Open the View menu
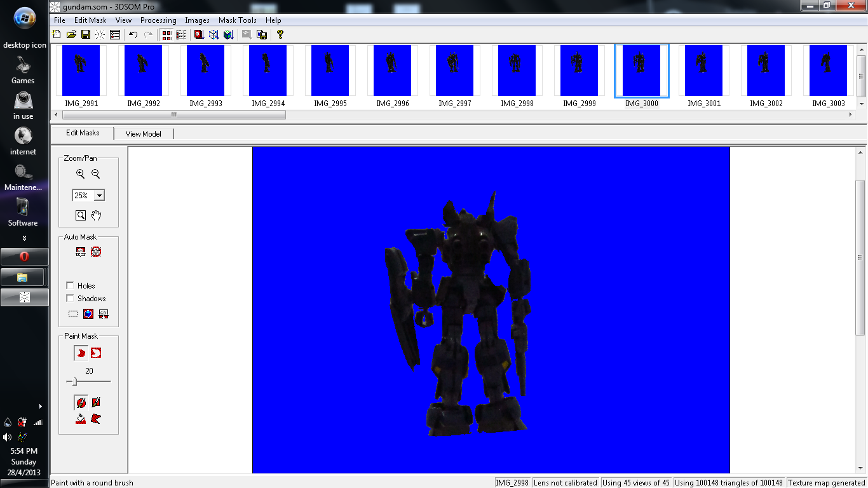The image size is (868, 488). tap(123, 20)
